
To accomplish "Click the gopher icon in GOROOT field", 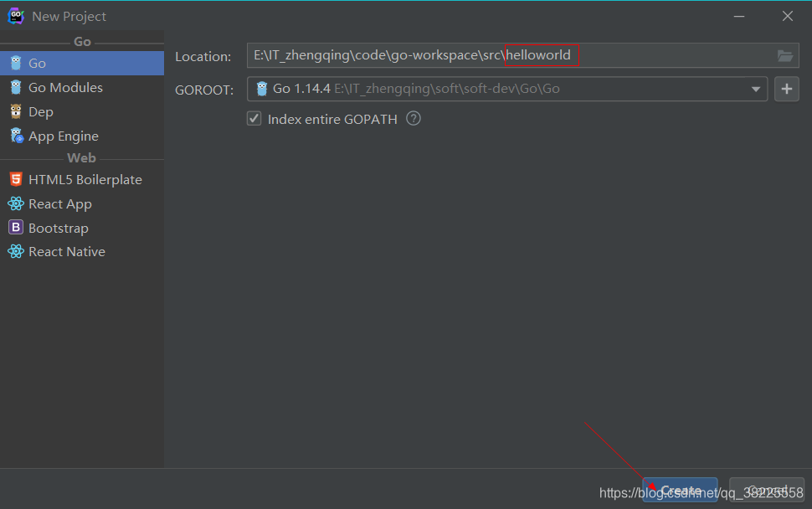I will (262, 89).
